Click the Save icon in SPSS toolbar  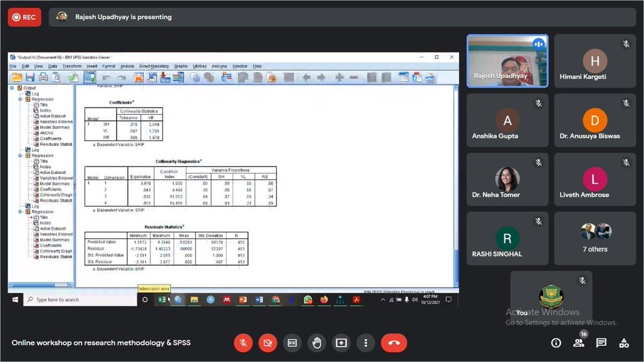pos(30,78)
